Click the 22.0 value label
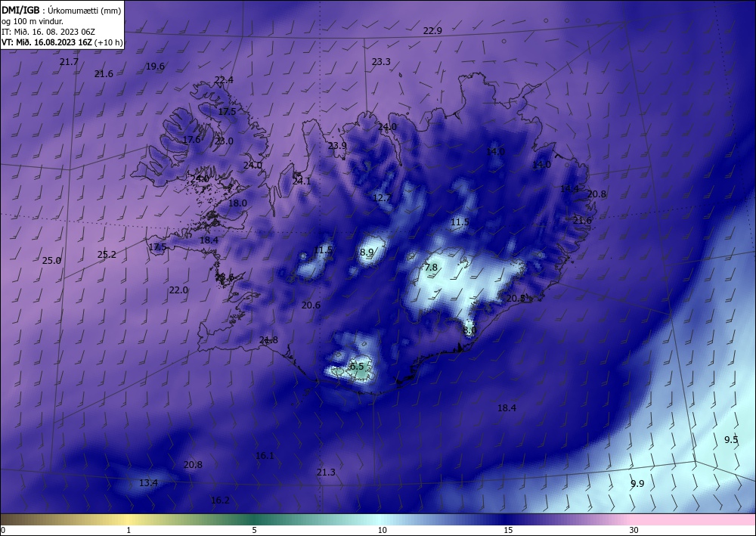The width and height of the screenshot is (756, 536). 178,290
